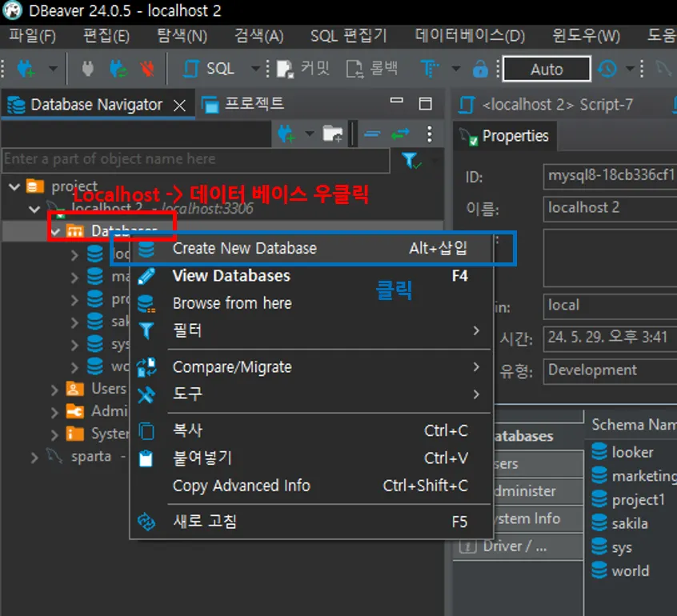This screenshot has height=616, width=677.
Task: Choose Copy Advanced Info menu entry
Action: click(x=311, y=486)
